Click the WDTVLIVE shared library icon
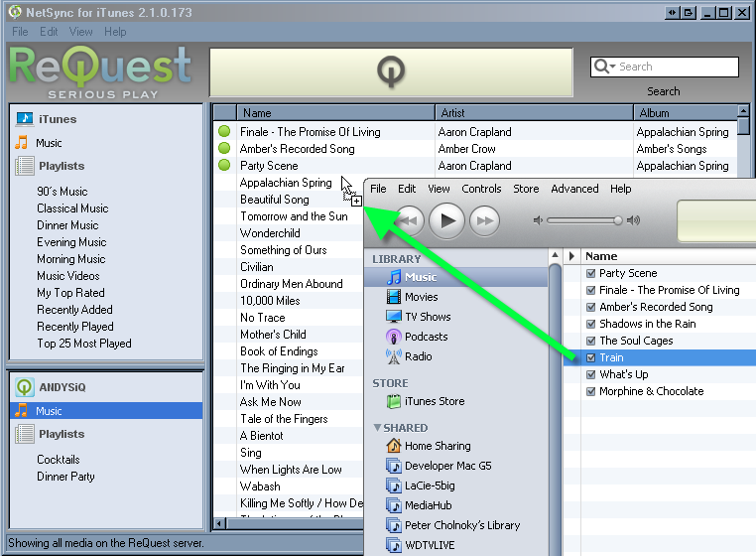The image size is (756, 556). click(x=394, y=545)
